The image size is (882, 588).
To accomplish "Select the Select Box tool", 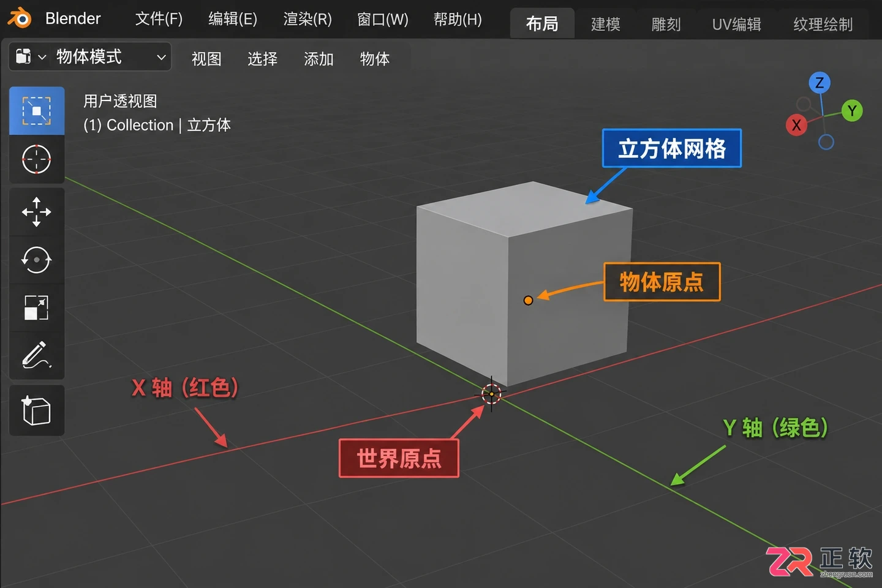I will (x=37, y=111).
